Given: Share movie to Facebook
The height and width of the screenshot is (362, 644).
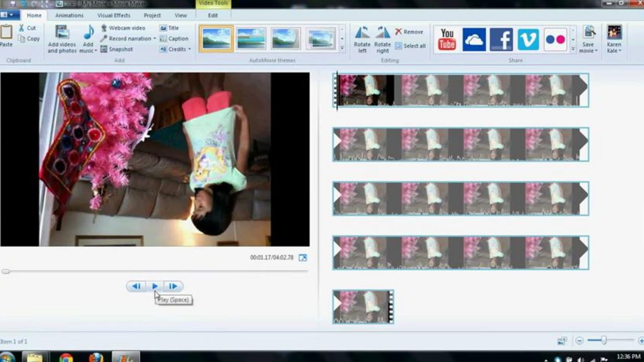Looking at the screenshot, I should 501,39.
